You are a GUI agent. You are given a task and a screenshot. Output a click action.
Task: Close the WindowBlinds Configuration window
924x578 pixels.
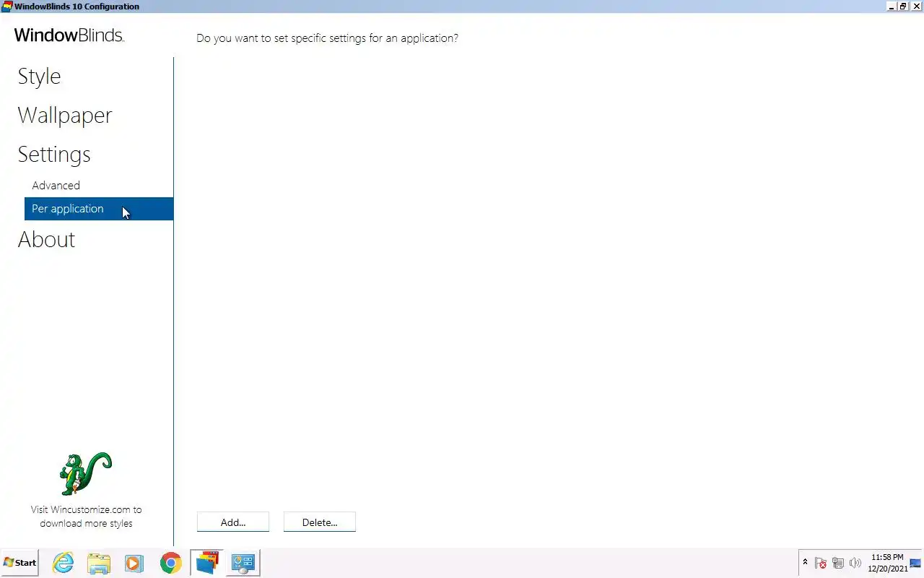point(915,7)
